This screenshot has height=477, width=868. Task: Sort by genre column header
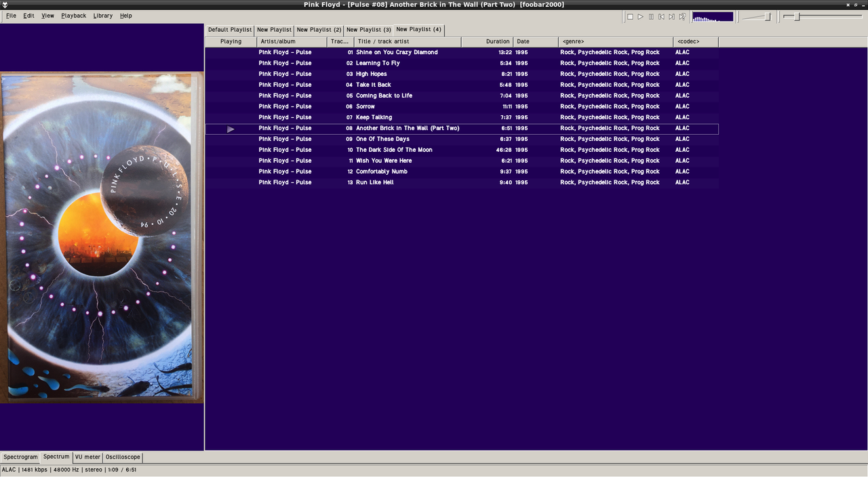[x=616, y=41]
